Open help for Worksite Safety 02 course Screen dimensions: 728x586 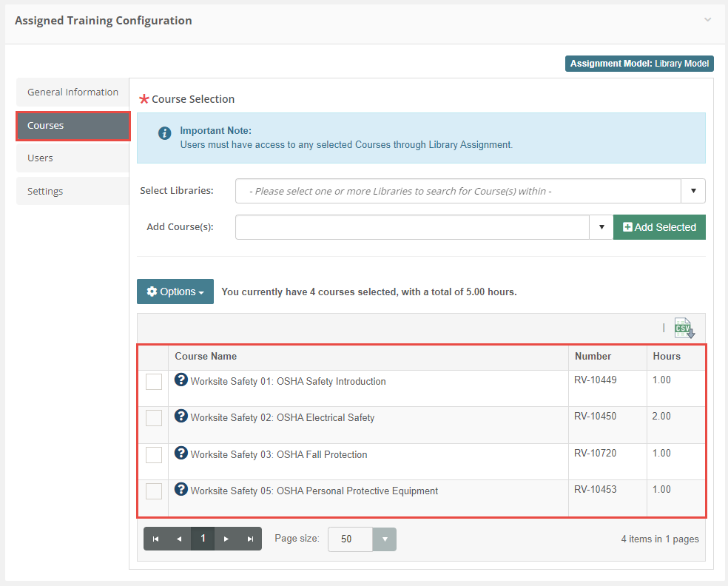tap(181, 416)
